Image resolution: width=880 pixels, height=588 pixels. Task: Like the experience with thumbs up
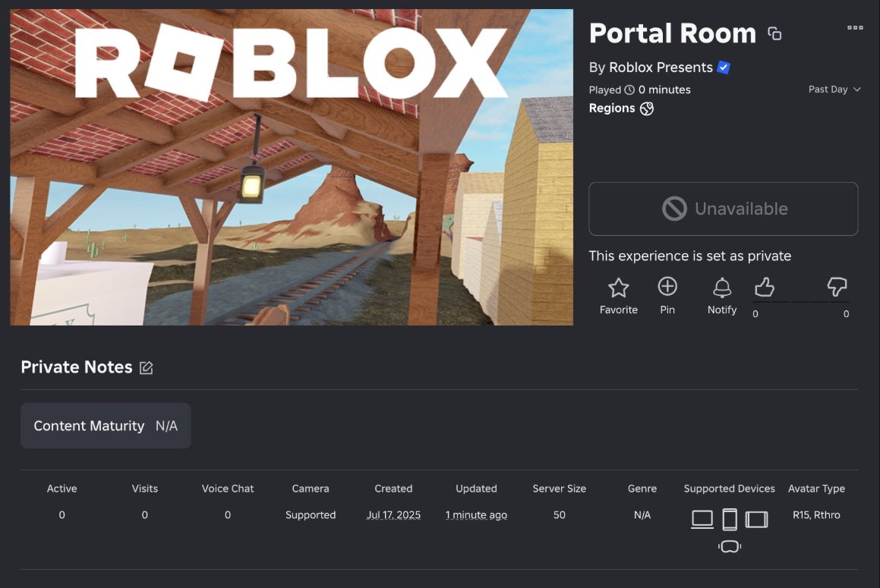(764, 287)
